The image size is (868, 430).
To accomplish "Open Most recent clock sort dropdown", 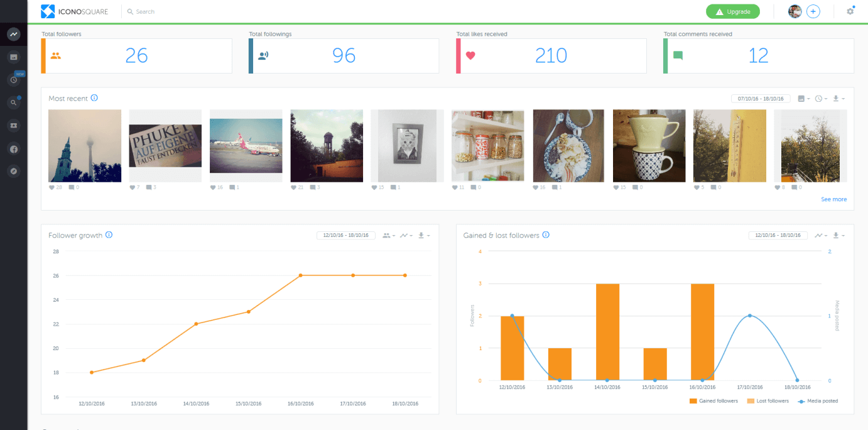I will (820, 99).
